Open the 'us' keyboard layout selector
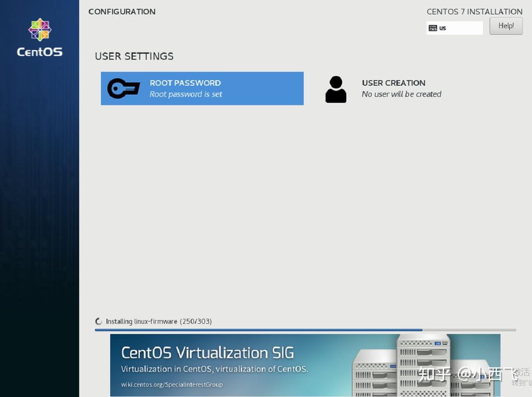The height and width of the screenshot is (397, 532). (x=454, y=28)
